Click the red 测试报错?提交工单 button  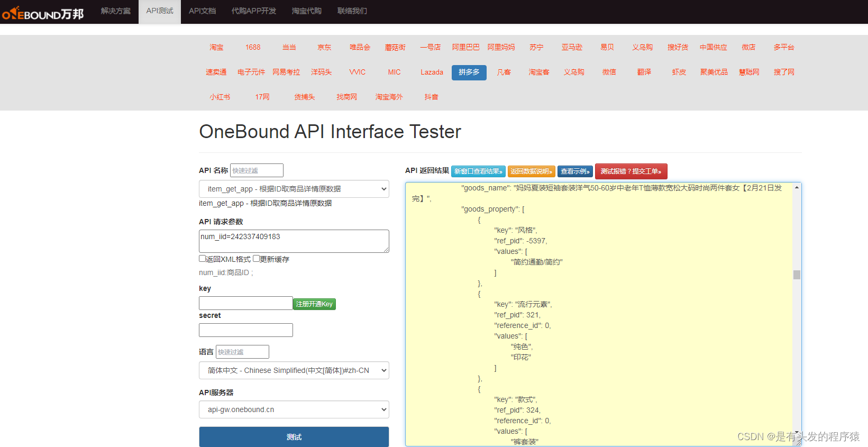631,171
